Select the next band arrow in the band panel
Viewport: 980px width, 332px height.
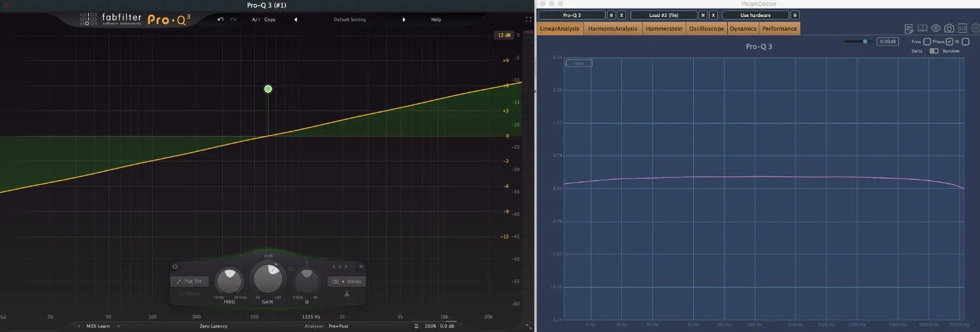tap(346, 267)
